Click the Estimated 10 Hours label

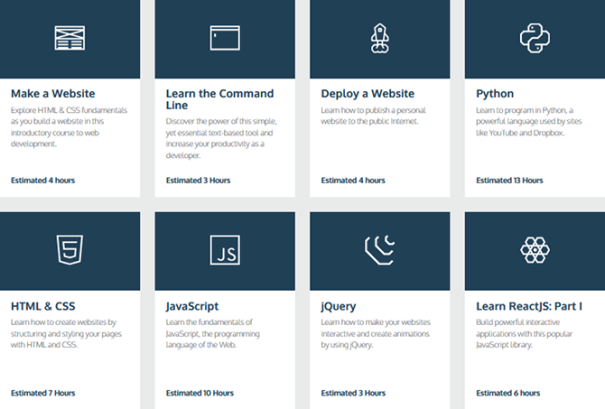[x=200, y=393]
